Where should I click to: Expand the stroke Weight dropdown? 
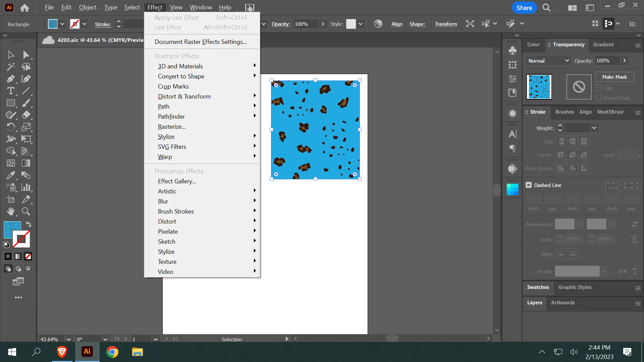coord(594,128)
